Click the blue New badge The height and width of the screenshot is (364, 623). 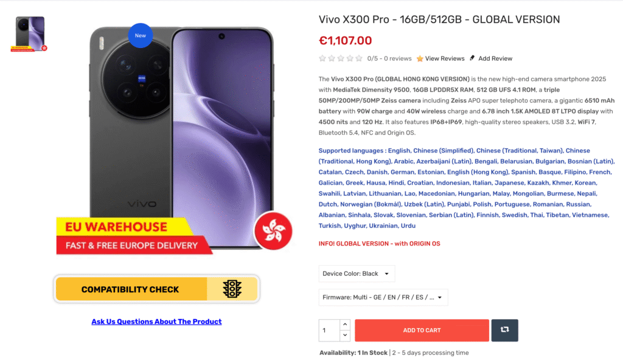[x=141, y=35]
